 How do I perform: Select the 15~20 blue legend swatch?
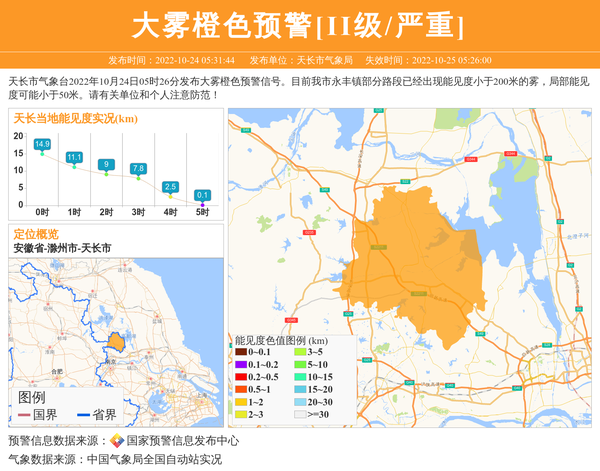pos(301,389)
